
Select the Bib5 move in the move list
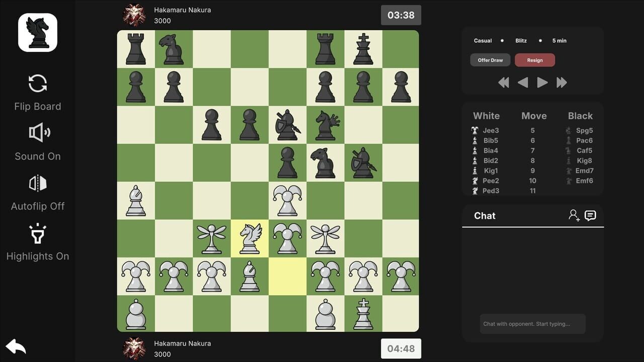491,140
